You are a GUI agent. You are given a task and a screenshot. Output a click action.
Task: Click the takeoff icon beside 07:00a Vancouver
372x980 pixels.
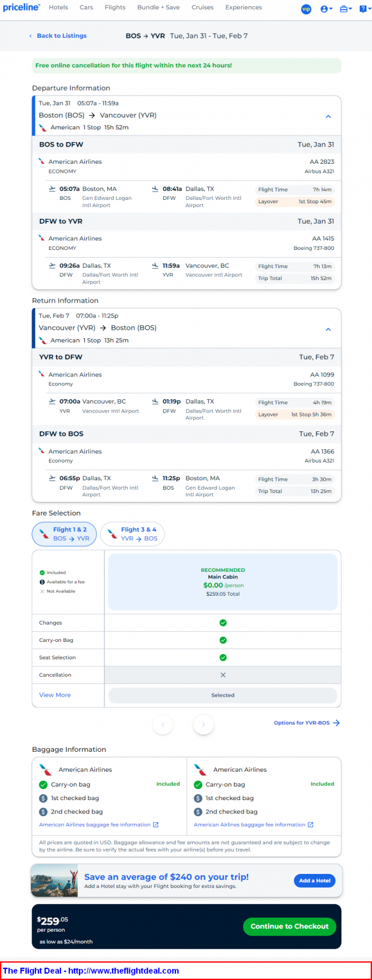[53, 401]
